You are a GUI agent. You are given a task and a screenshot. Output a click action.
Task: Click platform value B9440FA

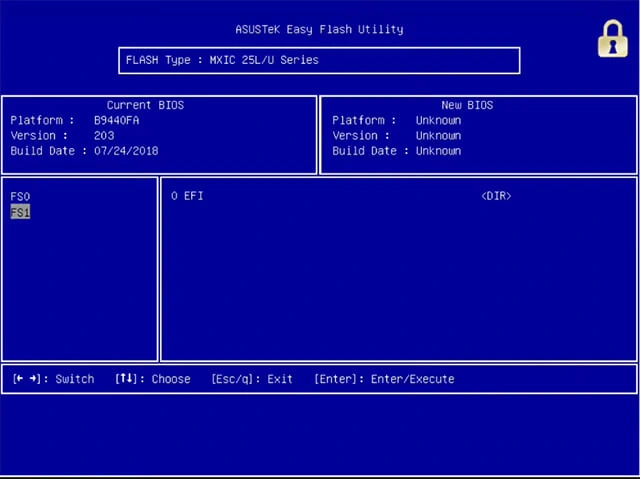coord(116,120)
